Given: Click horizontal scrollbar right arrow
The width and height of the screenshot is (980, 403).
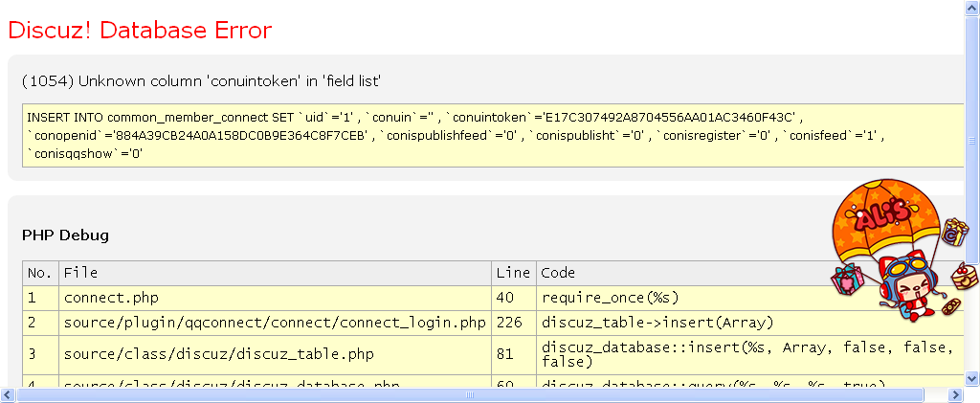Looking at the screenshot, I should coord(956,395).
